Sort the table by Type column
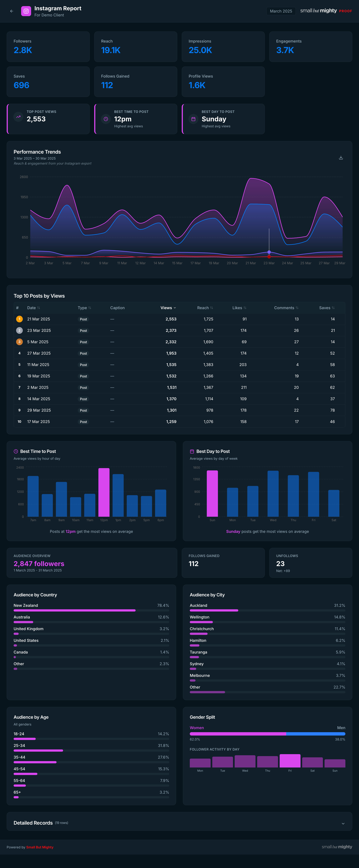This screenshot has height=868, width=359. click(84, 308)
